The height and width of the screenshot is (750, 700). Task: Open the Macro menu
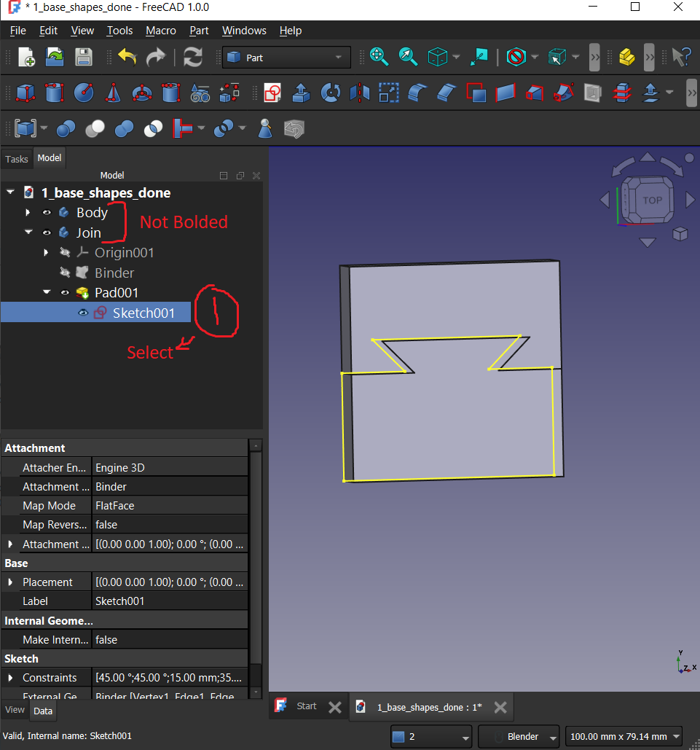click(x=160, y=31)
